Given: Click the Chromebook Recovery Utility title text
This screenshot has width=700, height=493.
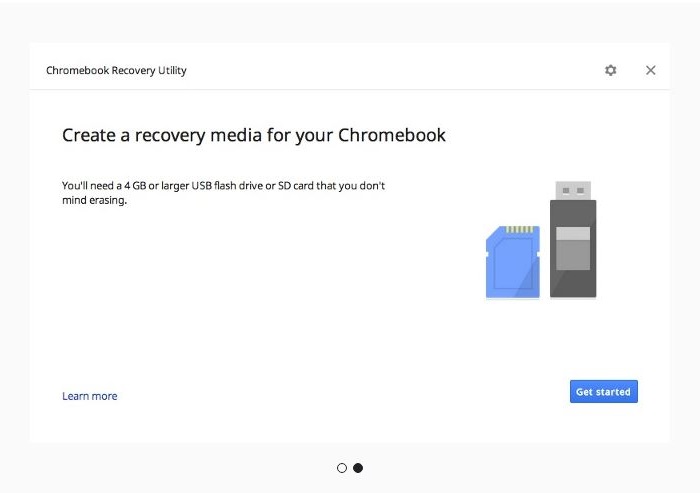Looking at the screenshot, I should coord(116,70).
